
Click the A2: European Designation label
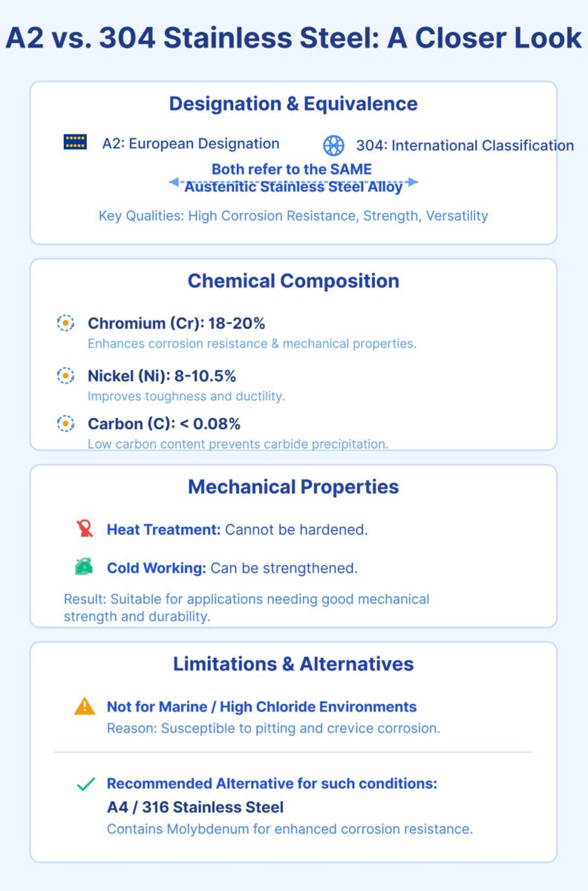191,144
